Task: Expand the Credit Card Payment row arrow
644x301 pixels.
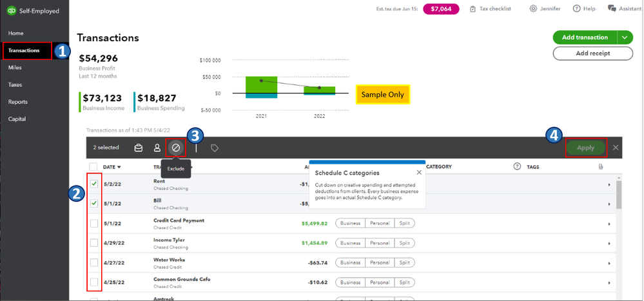Action: pos(609,224)
